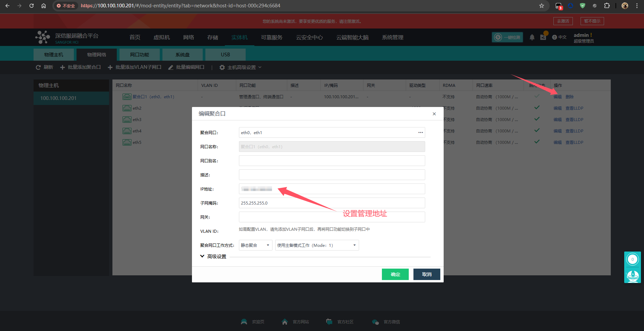Viewport: 644px width, 331px height.
Task: Click the browser back arrow
Action: point(7,6)
